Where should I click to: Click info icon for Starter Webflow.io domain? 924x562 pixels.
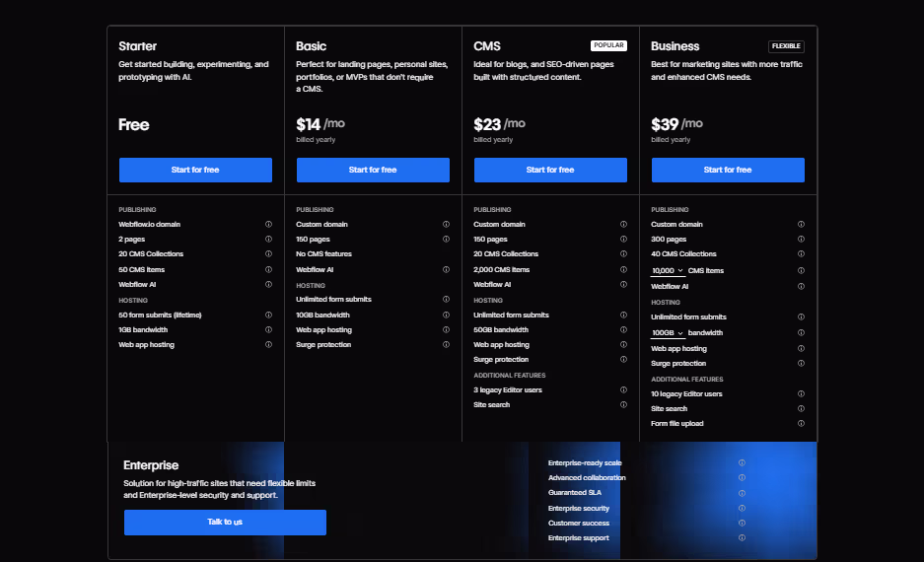[x=268, y=224]
